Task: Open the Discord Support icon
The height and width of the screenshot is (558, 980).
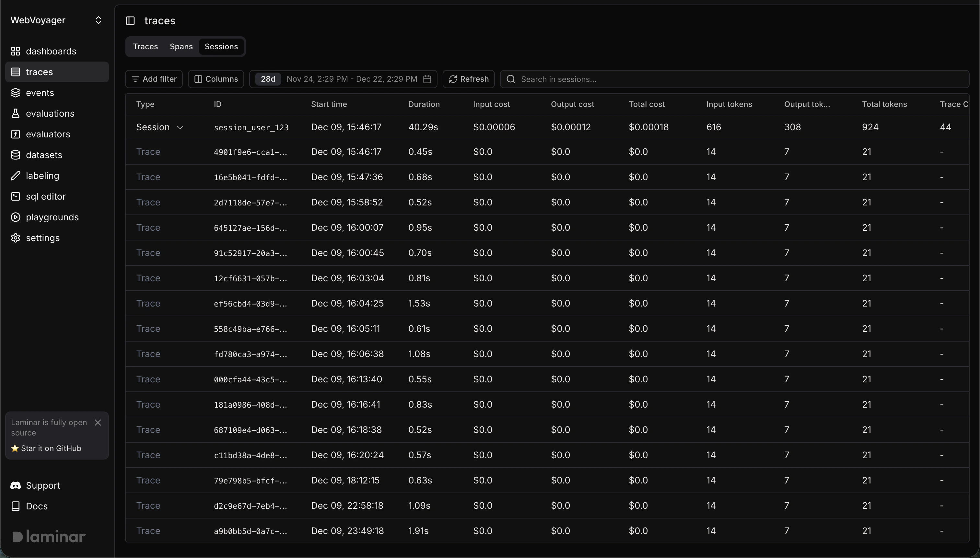Action: click(x=16, y=485)
